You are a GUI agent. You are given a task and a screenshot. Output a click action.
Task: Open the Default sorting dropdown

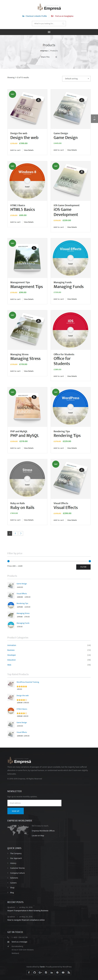point(76,79)
